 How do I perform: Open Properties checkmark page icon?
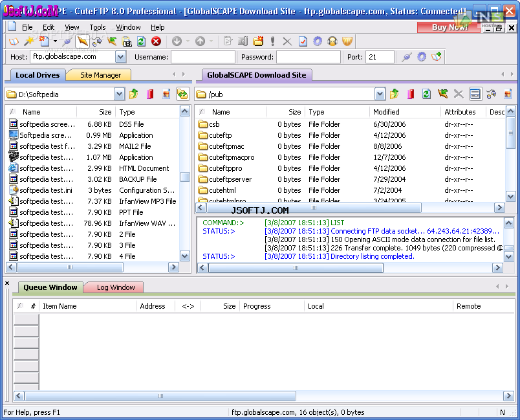point(303,41)
